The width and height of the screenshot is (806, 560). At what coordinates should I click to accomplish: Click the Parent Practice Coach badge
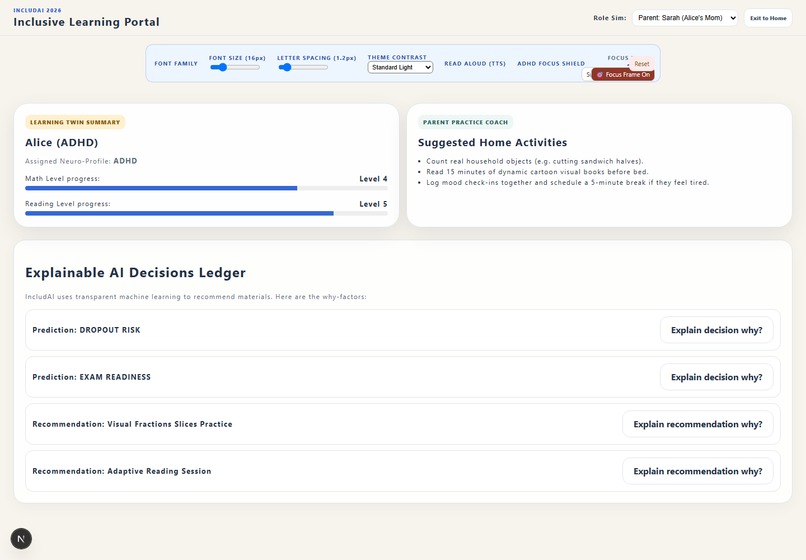point(465,122)
